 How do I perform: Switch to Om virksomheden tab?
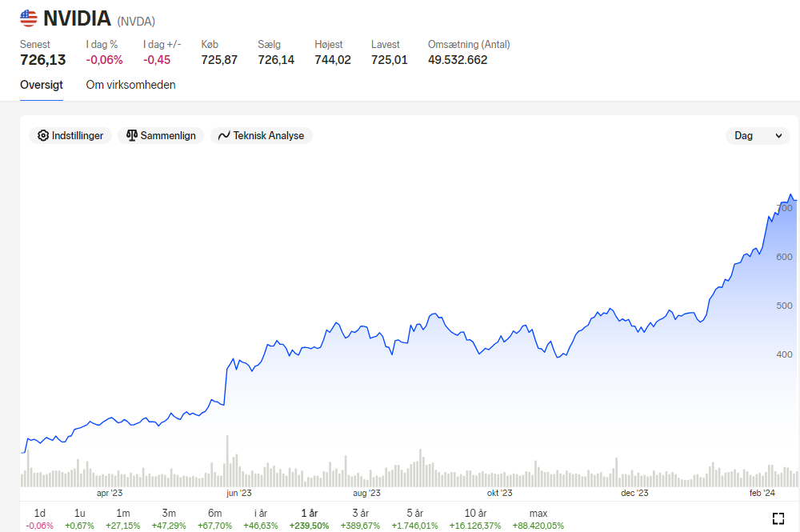point(130,85)
